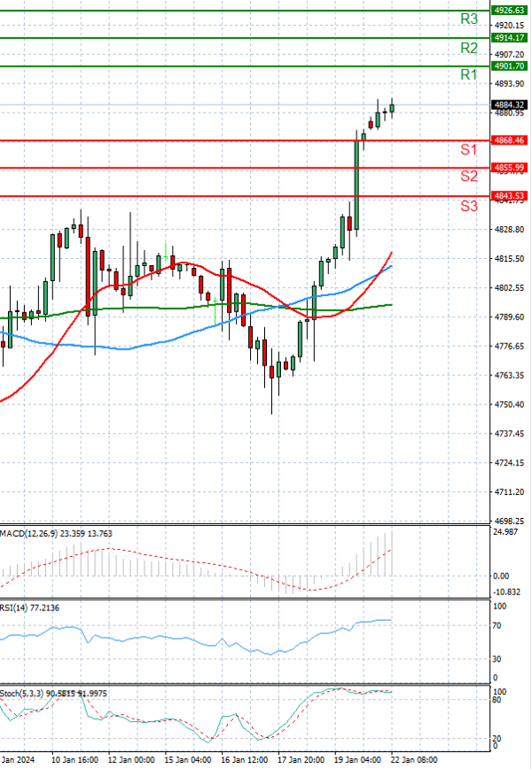Click the R1 resistance label
Image resolution: width=532 pixels, height=769 pixels.
469,75
